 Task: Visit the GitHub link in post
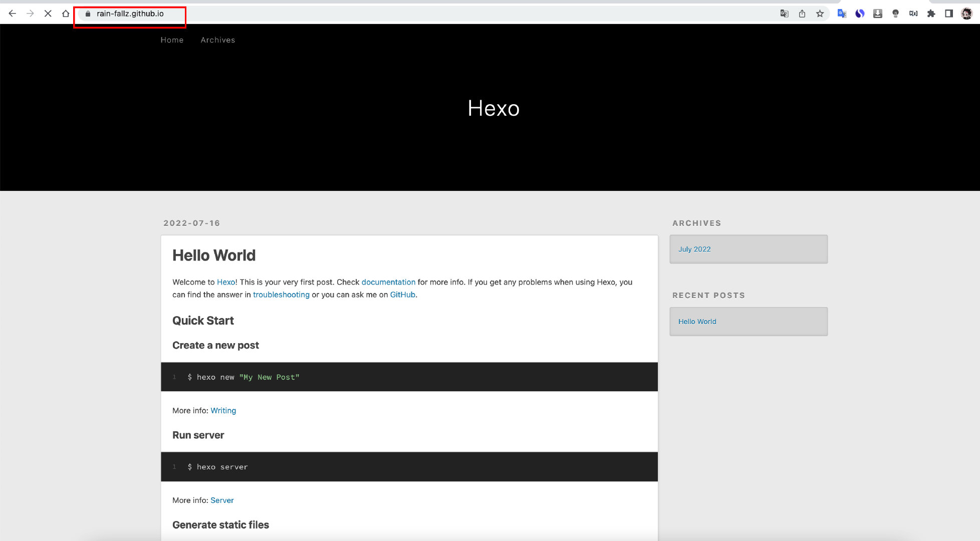(x=403, y=295)
